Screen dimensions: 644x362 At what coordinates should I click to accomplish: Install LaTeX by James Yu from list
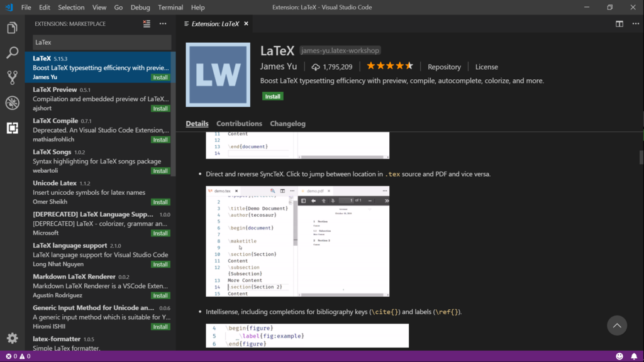click(160, 77)
